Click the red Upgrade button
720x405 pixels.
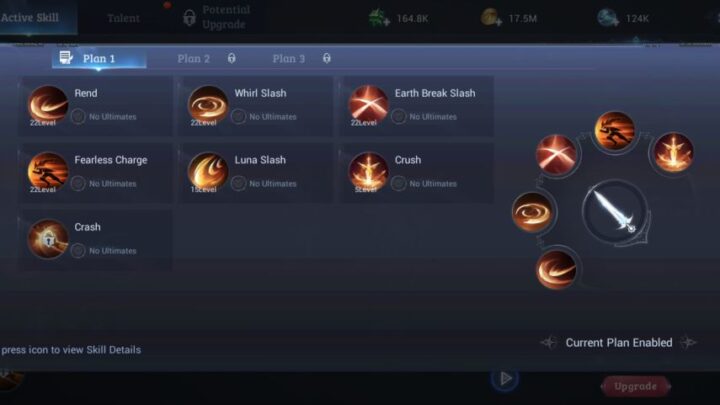pos(636,386)
